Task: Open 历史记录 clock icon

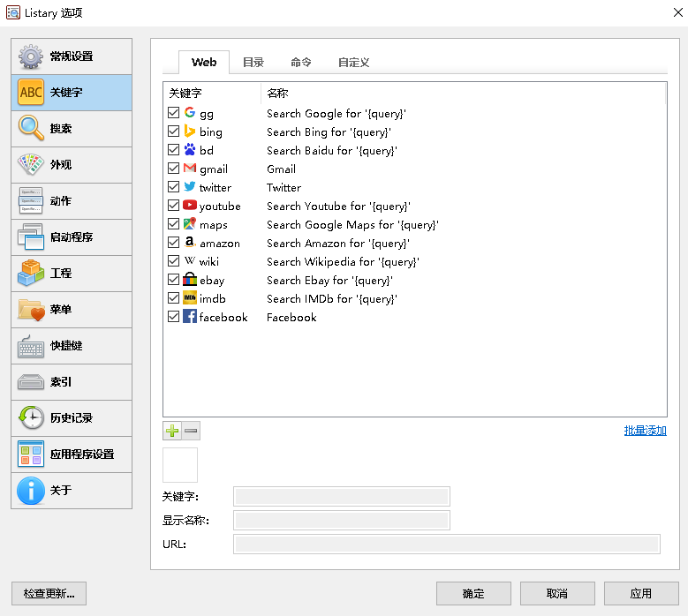Action: coord(31,417)
